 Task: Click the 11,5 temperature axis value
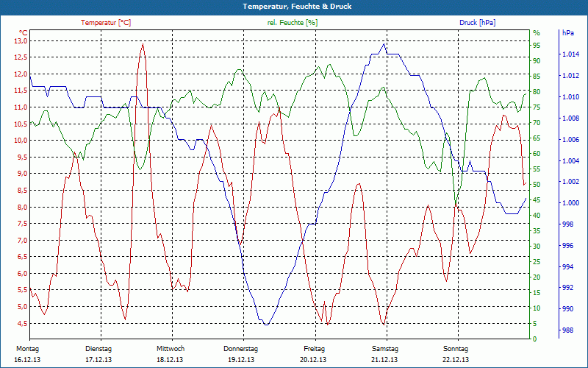(x=21, y=91)
